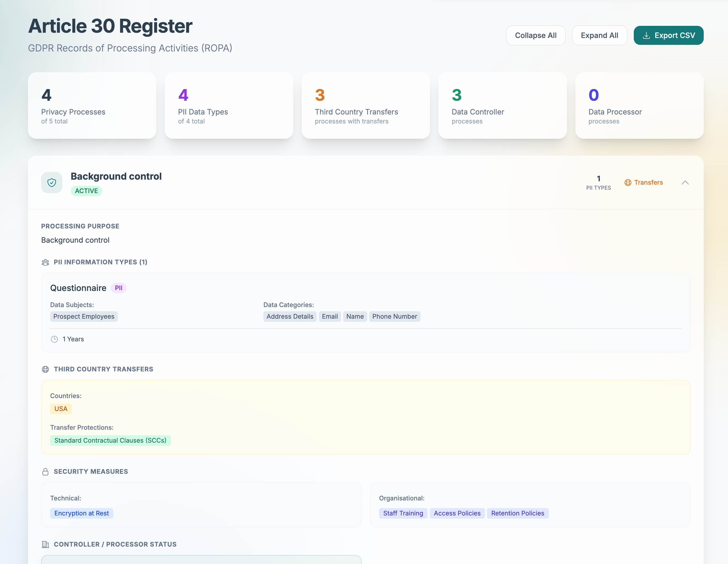Image resolution: width=728 pixels, height=564 pixels.
Task: Click the globe icon next to Transfers
Action: click(628, 183)
